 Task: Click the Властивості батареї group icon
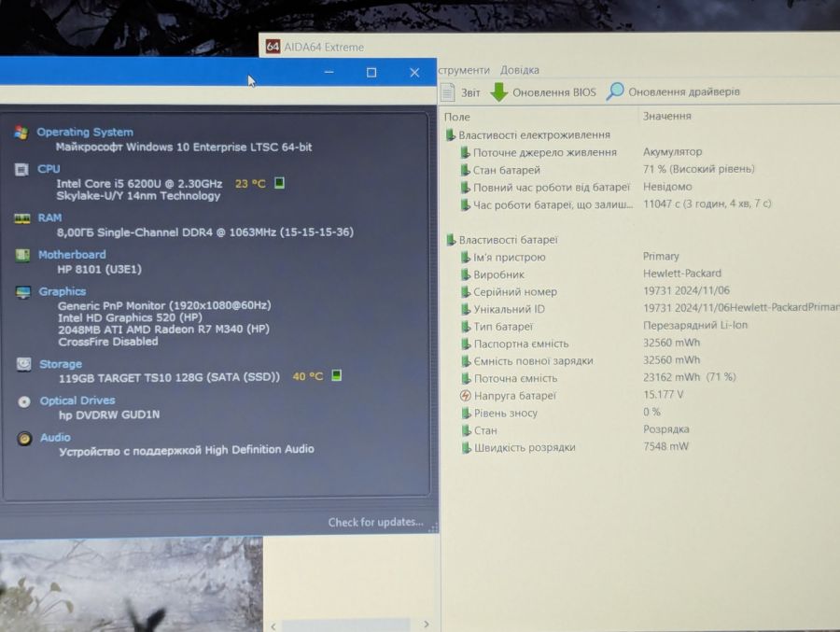coord(451,240)
